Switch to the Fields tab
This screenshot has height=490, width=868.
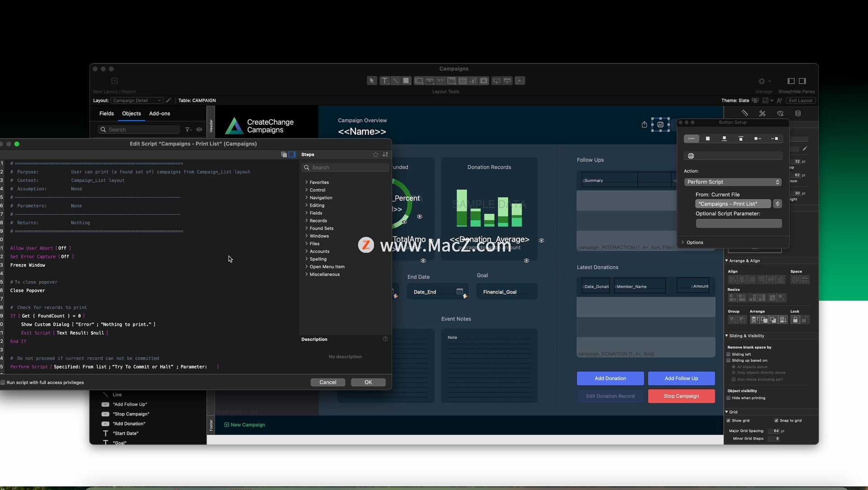click(x=107, y=113)
